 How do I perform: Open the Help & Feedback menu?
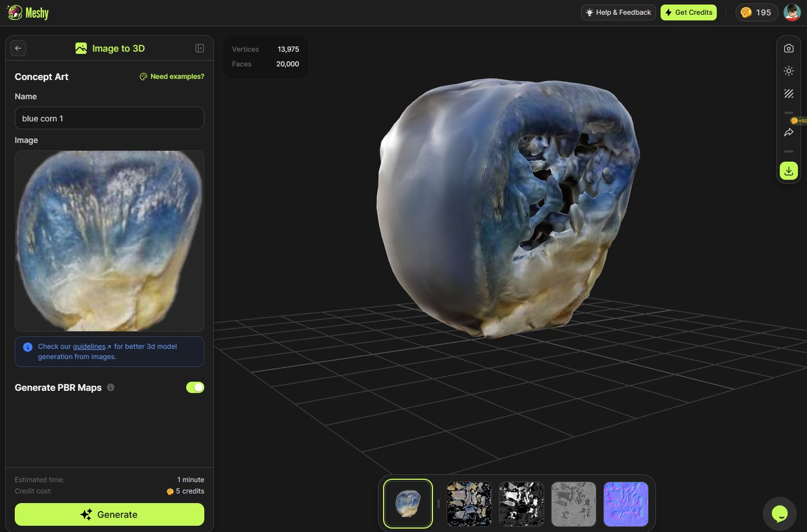[618, 12]
